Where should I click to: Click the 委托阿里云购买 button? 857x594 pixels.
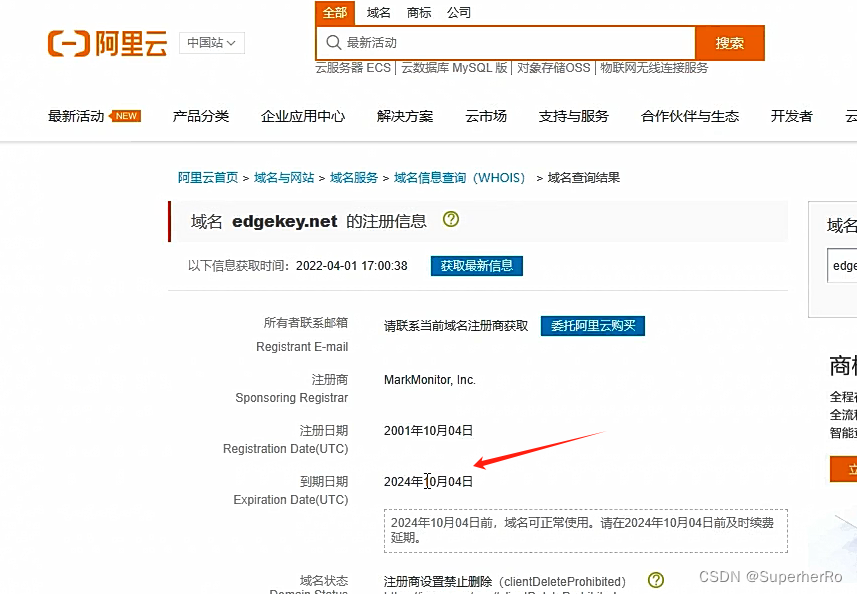tap(592, 325)
